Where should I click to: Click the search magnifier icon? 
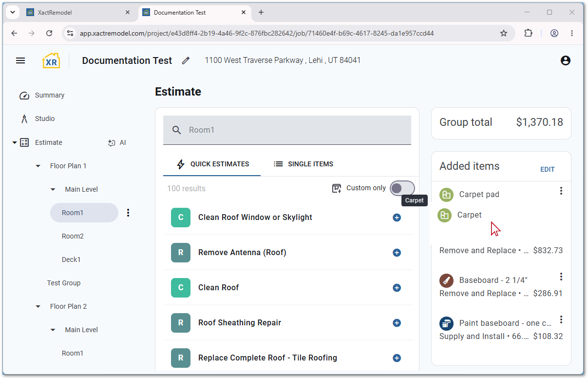(177, 130)
